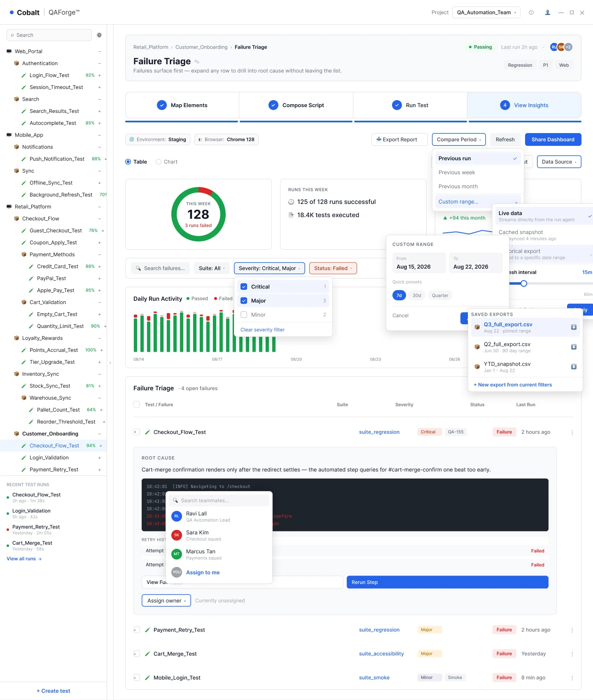Viewport: 593px width, 700px height.
Task: Click the Rerun Step button
Action: [x=447, y=582]
